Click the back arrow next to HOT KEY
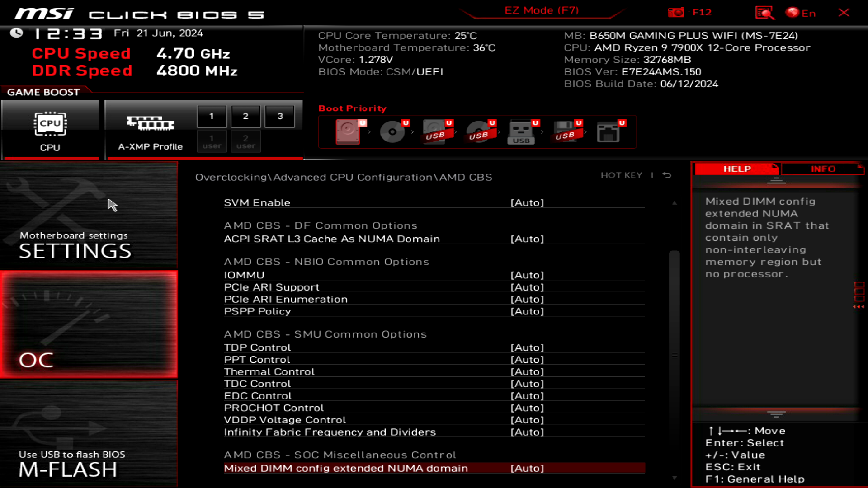 pos(666,175)
